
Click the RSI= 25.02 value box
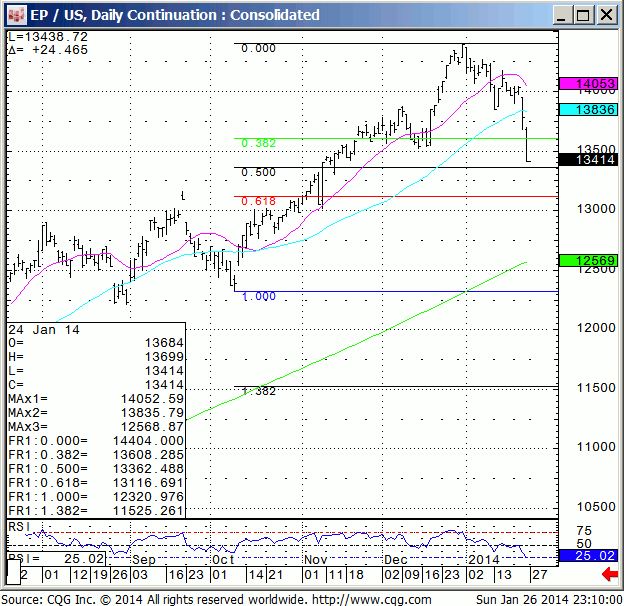coord(57,559)
